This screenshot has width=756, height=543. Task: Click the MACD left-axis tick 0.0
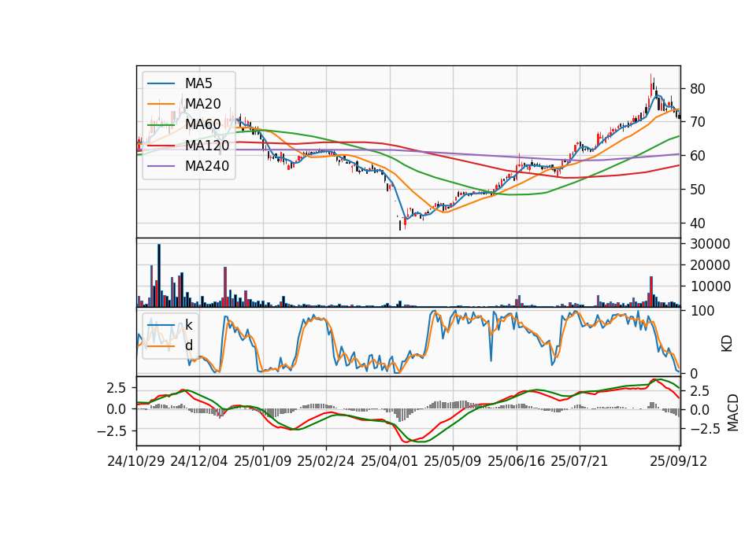(117, 409)
